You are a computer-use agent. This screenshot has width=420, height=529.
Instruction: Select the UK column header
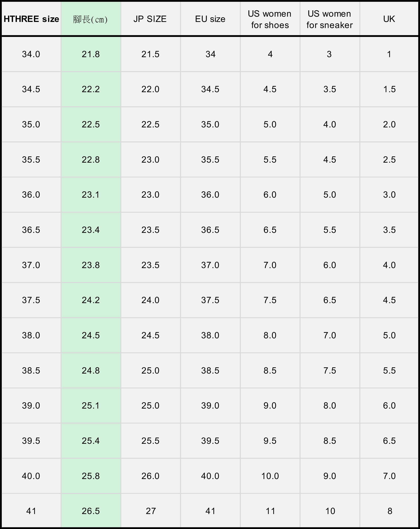click(389, 19)
